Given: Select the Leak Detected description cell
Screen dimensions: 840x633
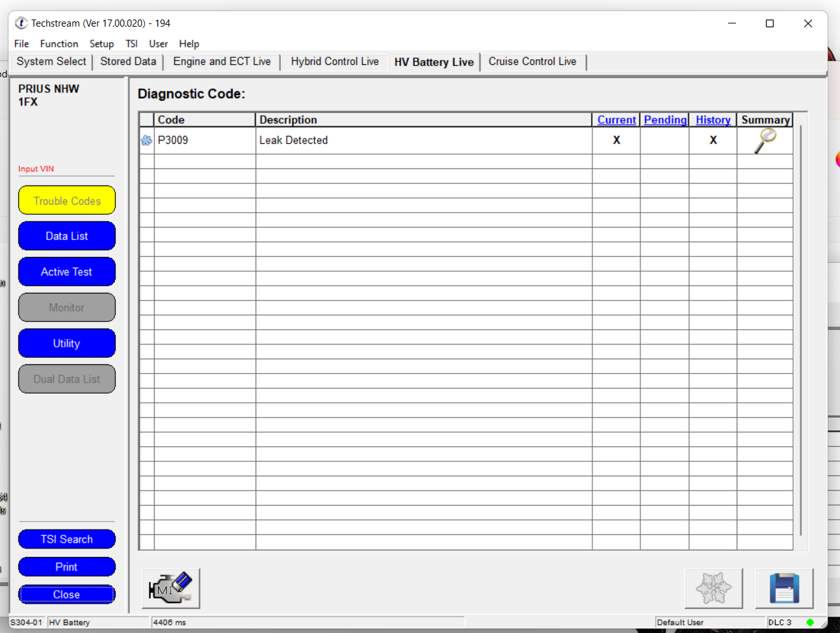Looking at the screenshot, I should [424, 141].
